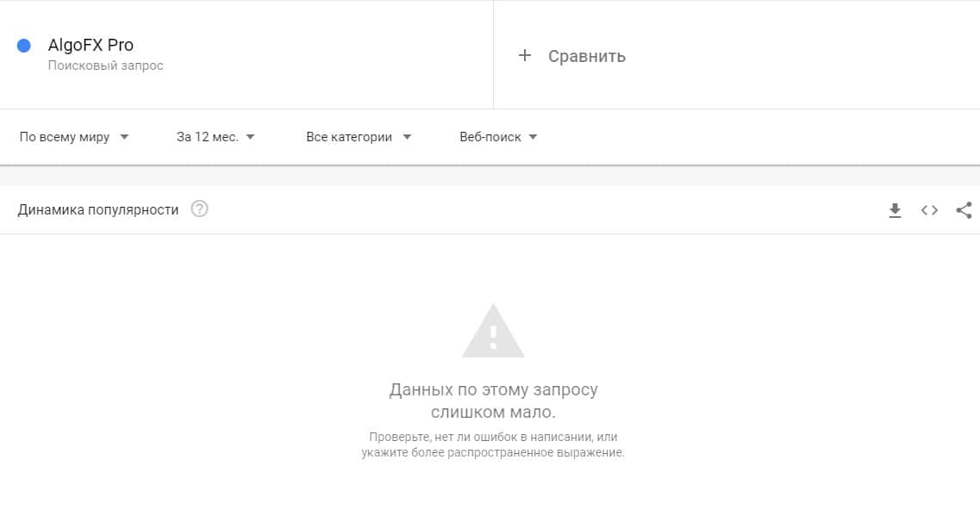Open help for Динамика популярности
980x516 pixels.
click(199, 208)
